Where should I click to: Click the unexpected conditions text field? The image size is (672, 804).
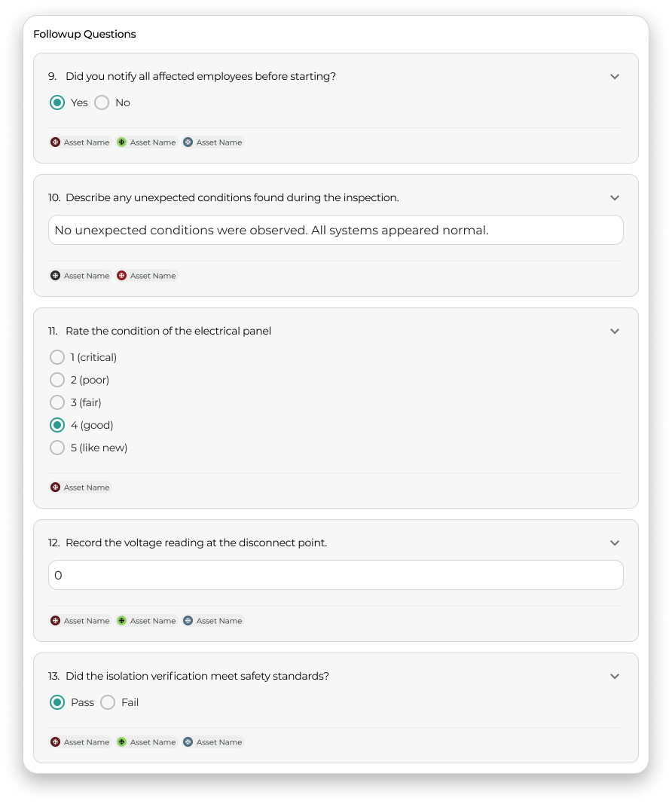point(336,231)
